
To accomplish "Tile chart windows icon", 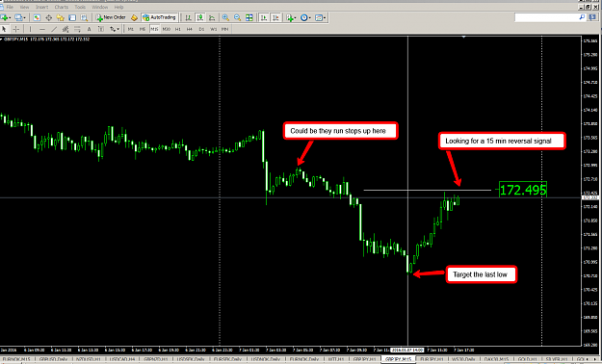I will (x=249, y=17).
